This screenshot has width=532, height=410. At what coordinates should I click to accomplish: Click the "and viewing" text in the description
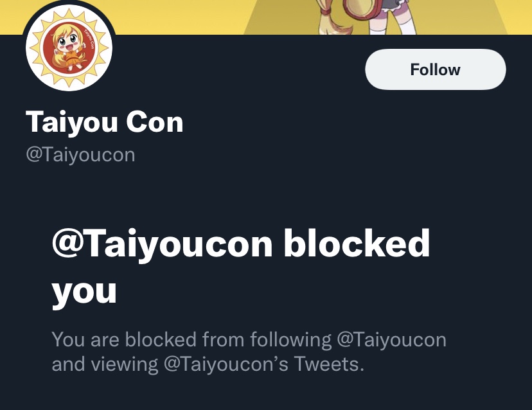[x=105, y=364]
